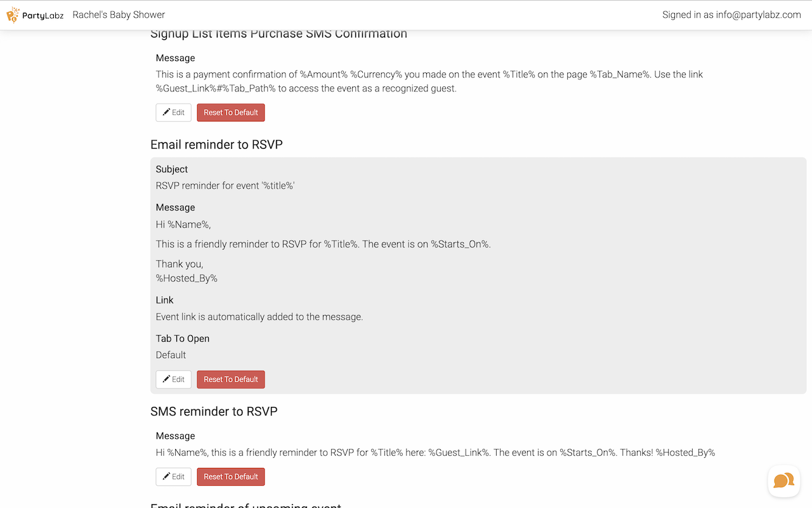Screen dimensions: 812x508
Task: Select the Email reminder to RSVP heading
Action: pyautogui.click(x=216, y=145)
